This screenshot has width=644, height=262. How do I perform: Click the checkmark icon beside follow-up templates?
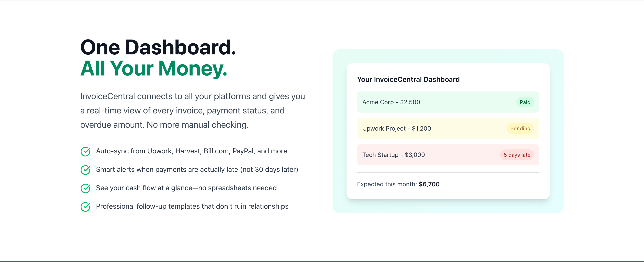[85, 207]
